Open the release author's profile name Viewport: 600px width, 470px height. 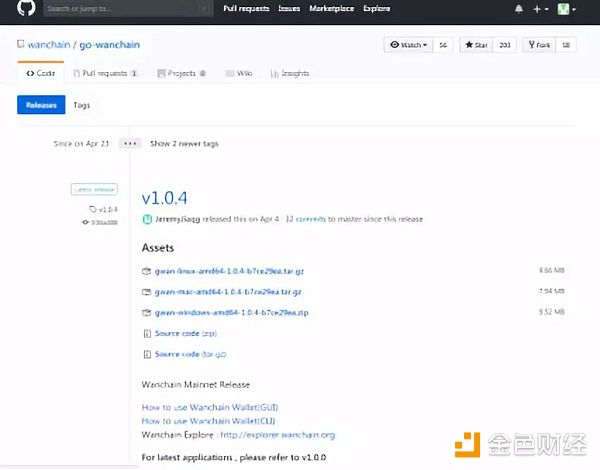(177, 219)
